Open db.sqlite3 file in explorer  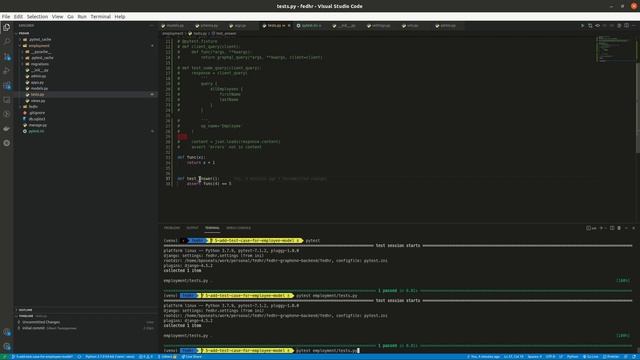[x=37, y=119]
